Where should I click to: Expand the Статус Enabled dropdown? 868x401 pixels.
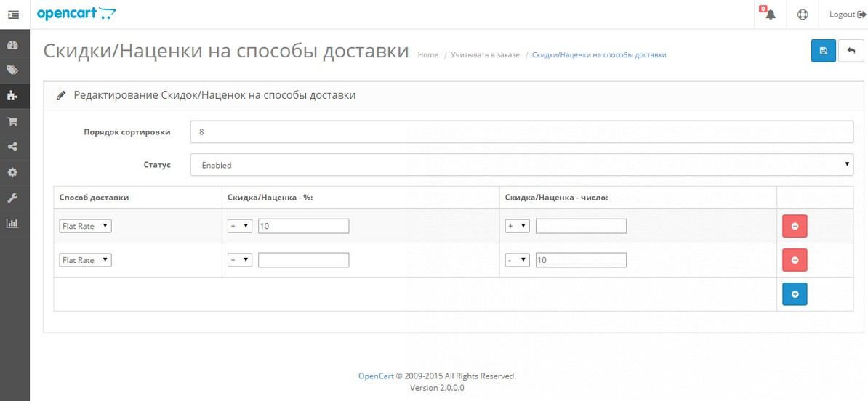(x=521, y=165)
